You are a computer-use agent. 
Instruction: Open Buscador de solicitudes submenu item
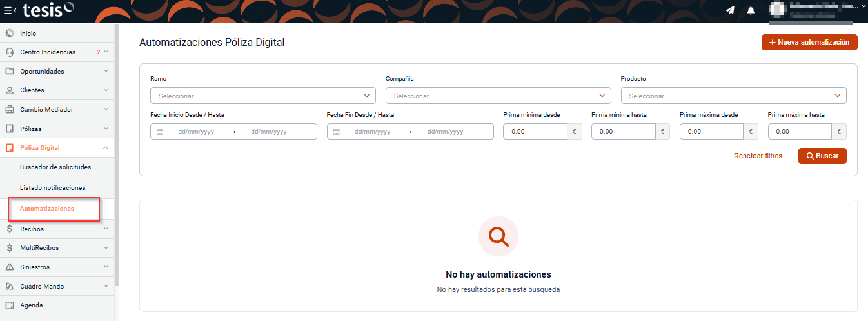(55, 167)
